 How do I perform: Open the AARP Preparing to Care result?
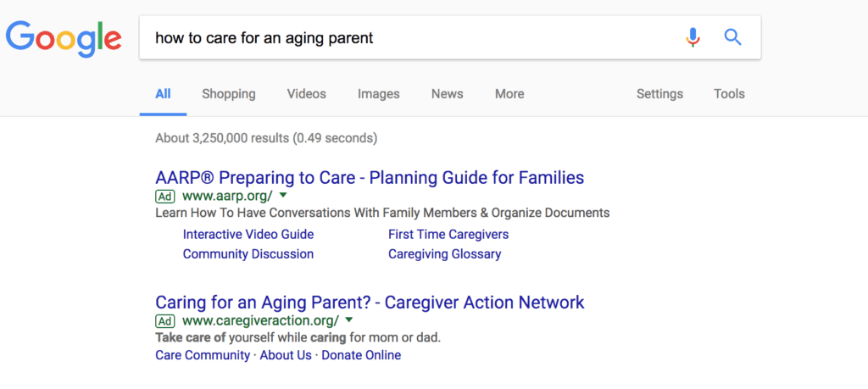point(370,178)
